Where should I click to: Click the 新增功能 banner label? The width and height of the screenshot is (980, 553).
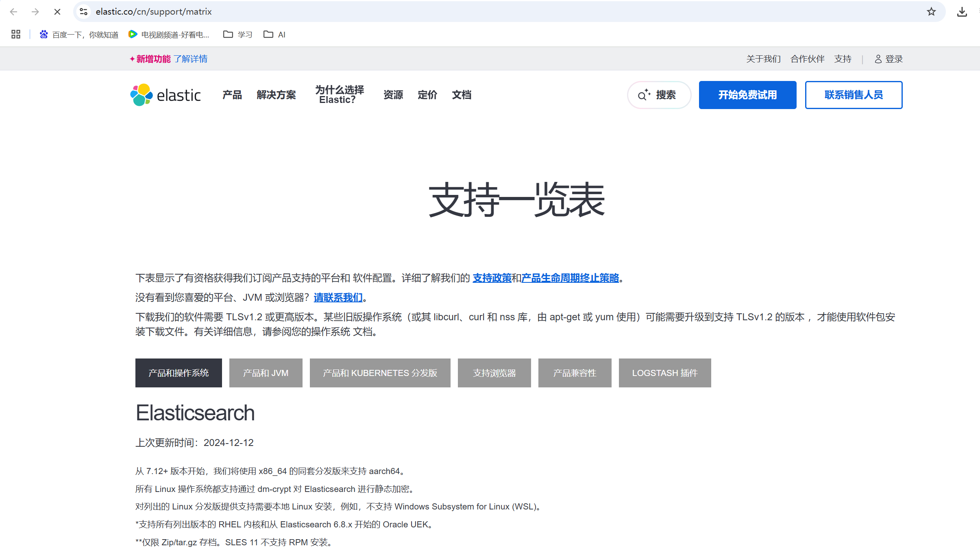coord(153,59)
